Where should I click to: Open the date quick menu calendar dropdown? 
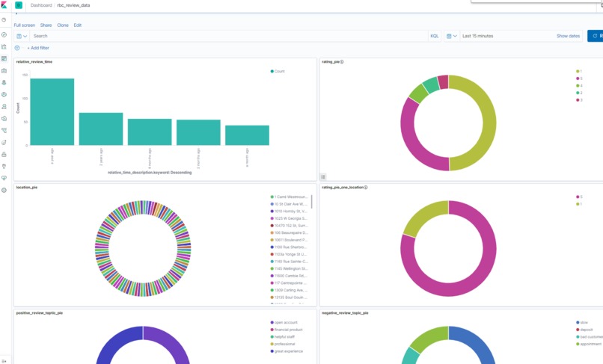[x=451, y=36]
